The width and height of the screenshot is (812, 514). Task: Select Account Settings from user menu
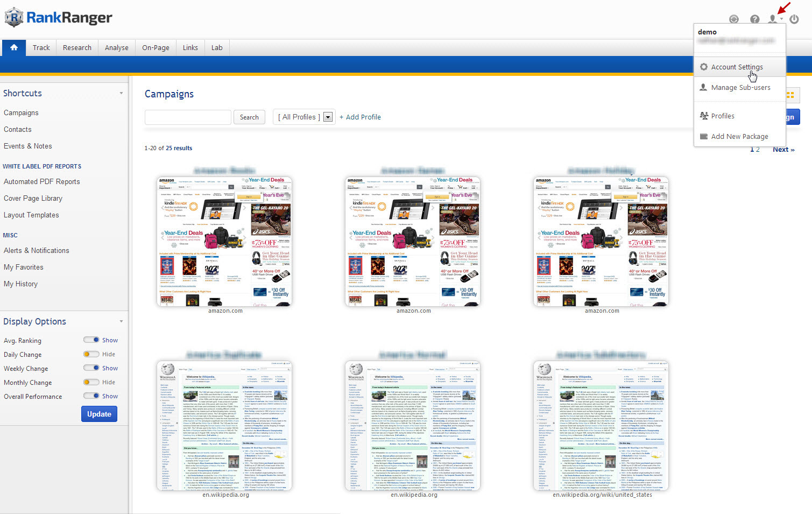(740, 67)
